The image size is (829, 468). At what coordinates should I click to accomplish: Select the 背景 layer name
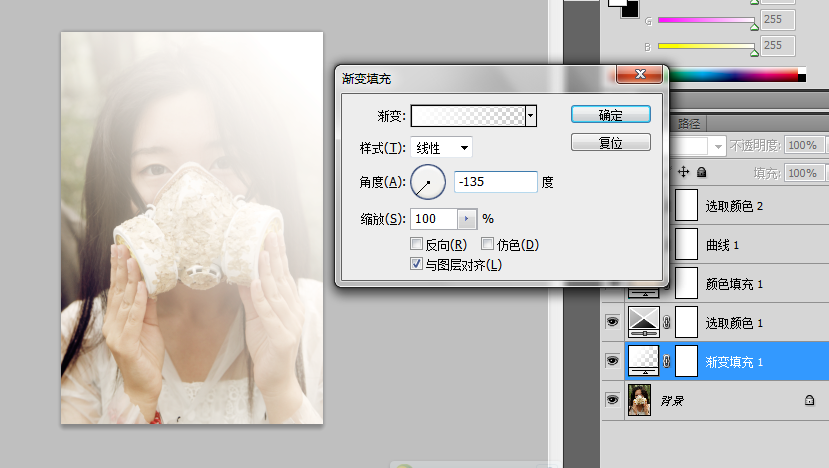672,401
